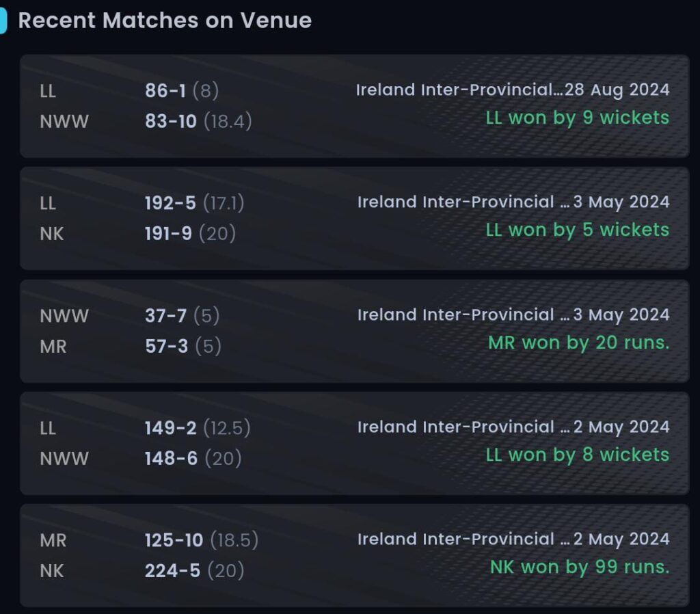Select the MR score 57-3 (5)
This screenshot has height=614, width=700.
pos(183,346)
